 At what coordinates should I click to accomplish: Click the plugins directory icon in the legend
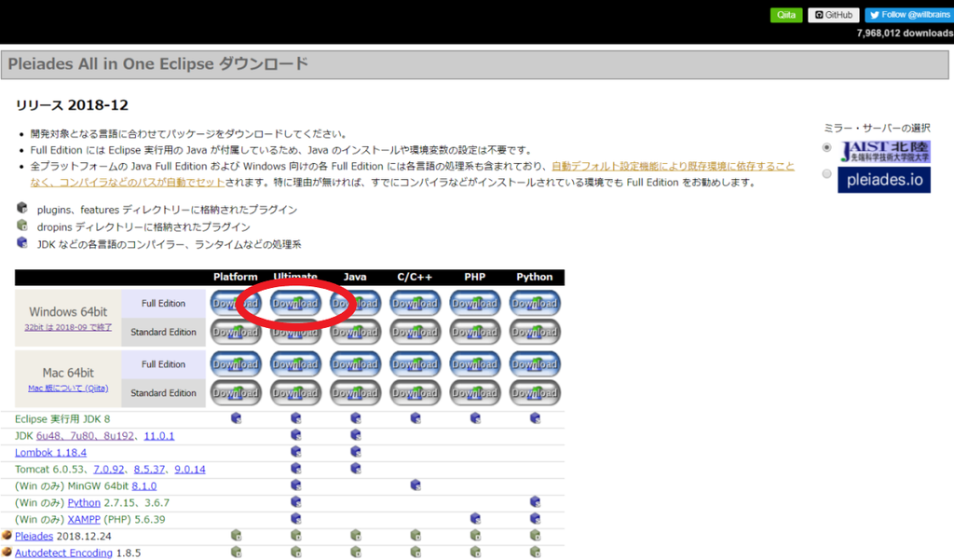pyautogui.click(x=20, y=210)
